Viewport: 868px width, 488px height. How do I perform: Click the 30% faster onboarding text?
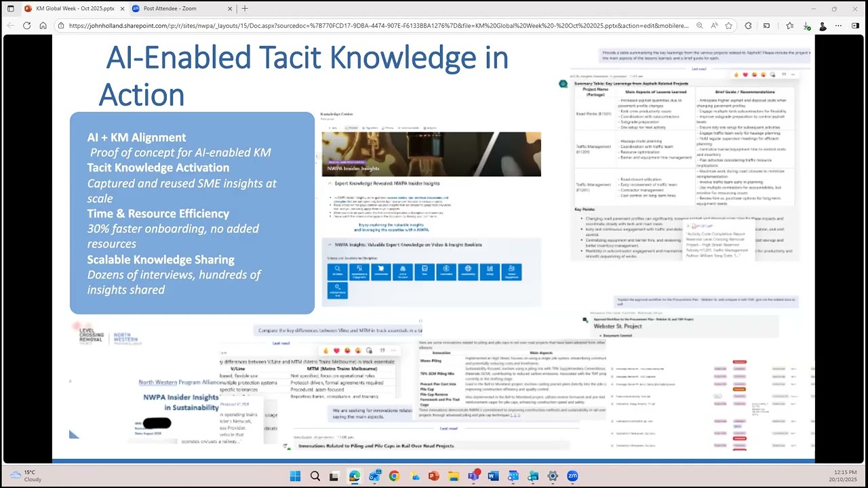pos(173,236)
